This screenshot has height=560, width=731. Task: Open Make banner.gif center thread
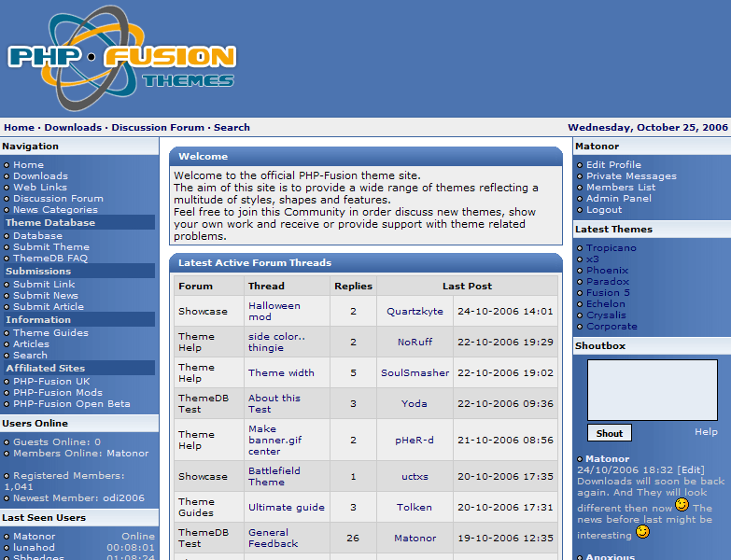275,440
